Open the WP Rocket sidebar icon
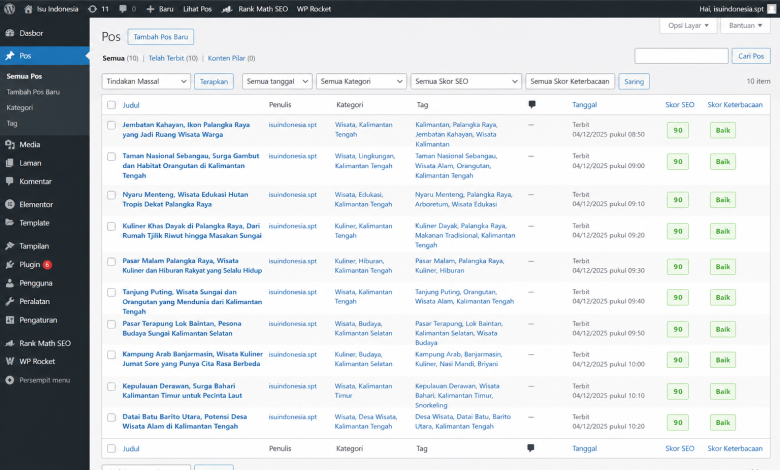 pos(9,361)
